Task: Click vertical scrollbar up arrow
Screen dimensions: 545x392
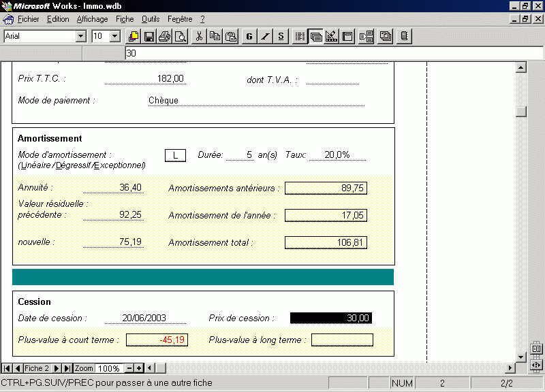Action: tap(520, 67)
